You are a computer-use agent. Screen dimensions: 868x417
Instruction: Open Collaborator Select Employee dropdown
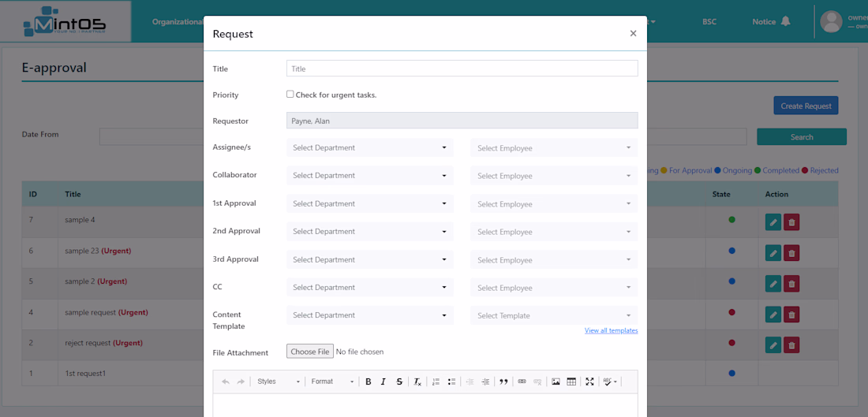pyautogui.click(x=554, y=175)
